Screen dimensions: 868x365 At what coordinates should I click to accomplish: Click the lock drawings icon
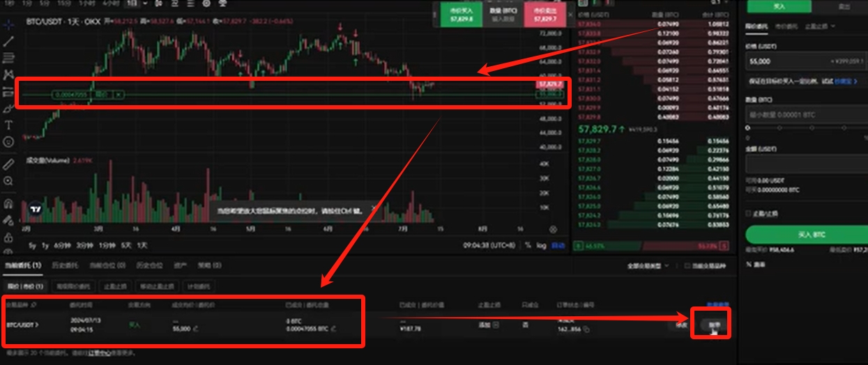tap(8, 238)
